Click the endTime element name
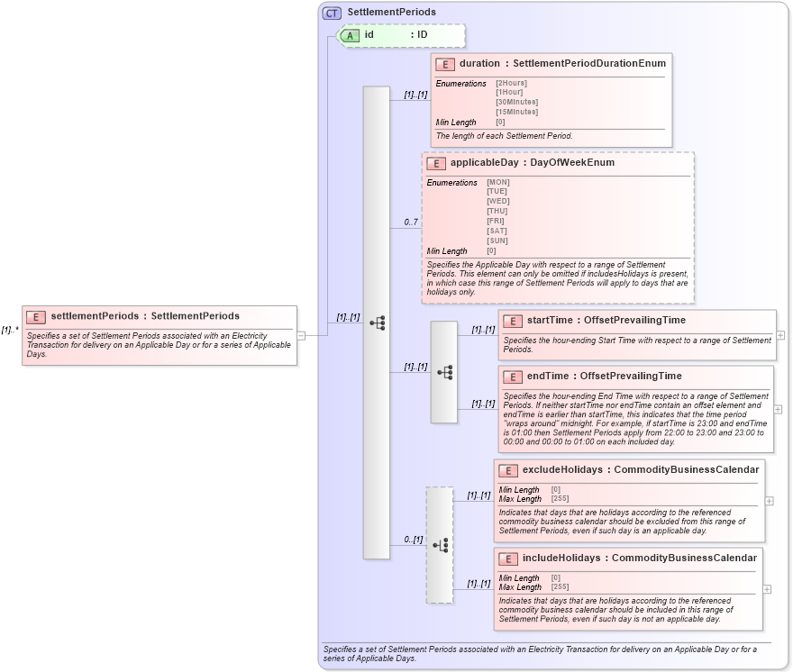Image resolution: width=793 pixels, height=672 pixels. [x=548, y=376]
